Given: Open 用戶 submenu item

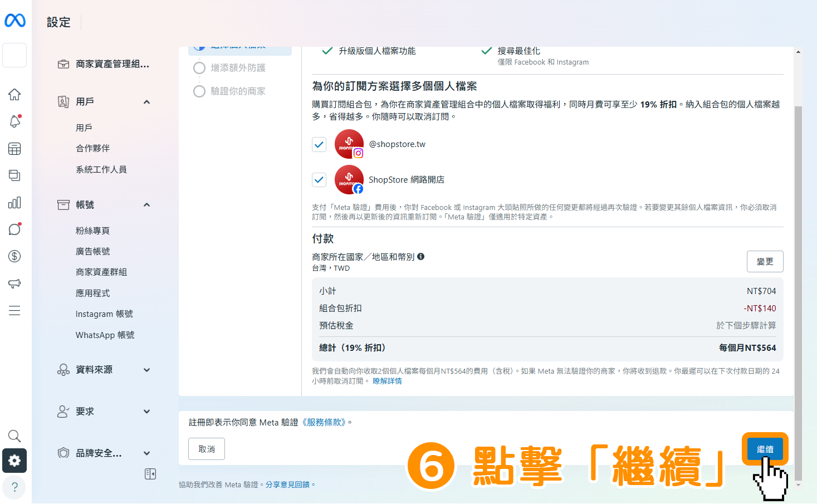Looking at the screenshot, I should pos(84,128).
